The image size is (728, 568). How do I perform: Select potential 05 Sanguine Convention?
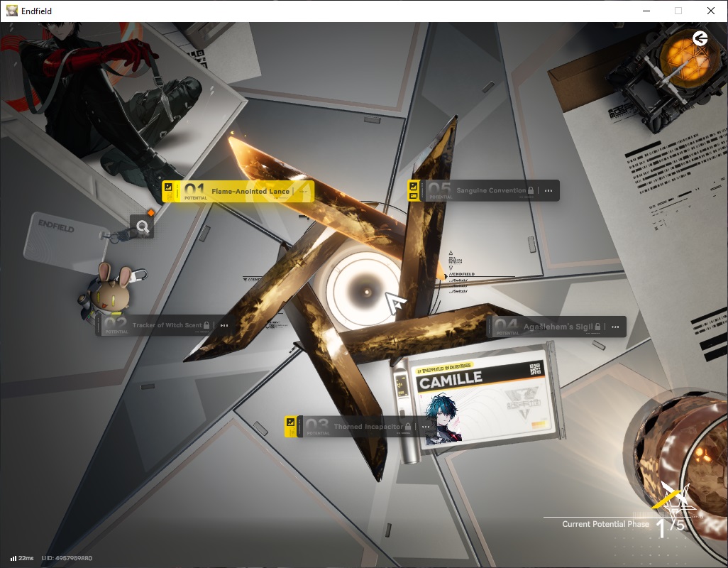click(x=483, y=190)
